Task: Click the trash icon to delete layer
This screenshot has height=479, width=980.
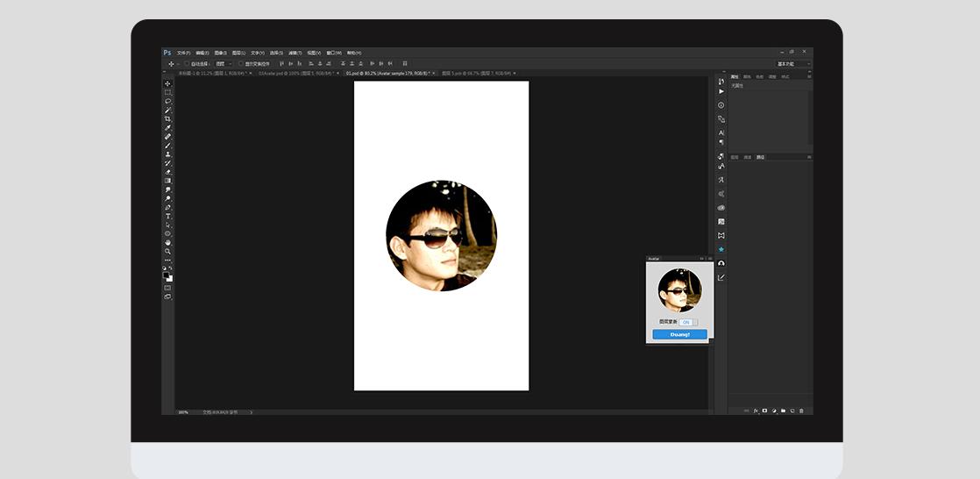Action: point(800,410)
